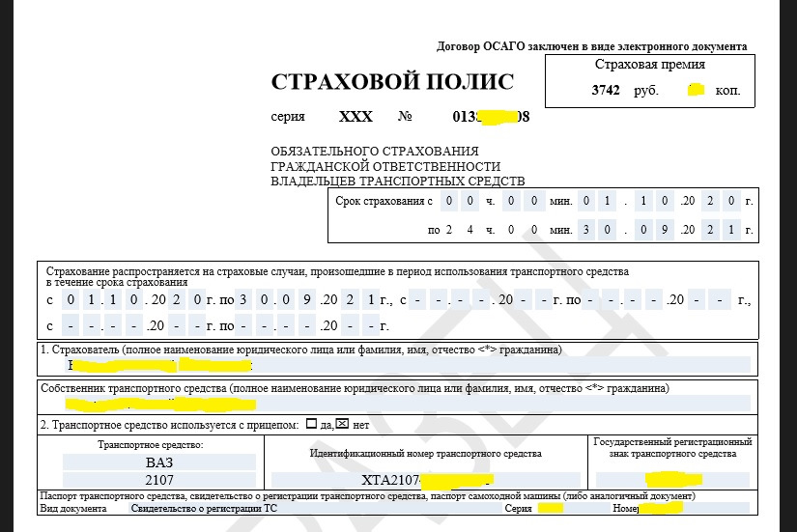Click the 'Паспорт транспортного средства, свидетельство о регистрации' line
The image size is (797, 532).
coord(367,496)
